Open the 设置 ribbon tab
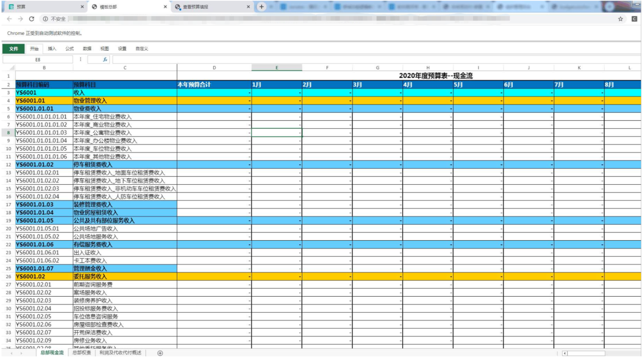The width and height of the screenshot is (642, 364). click(122, 49)
